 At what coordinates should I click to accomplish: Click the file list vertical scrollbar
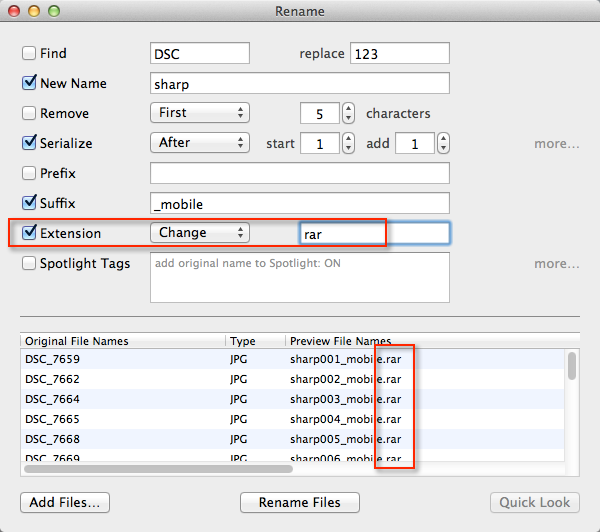[572, 400]
